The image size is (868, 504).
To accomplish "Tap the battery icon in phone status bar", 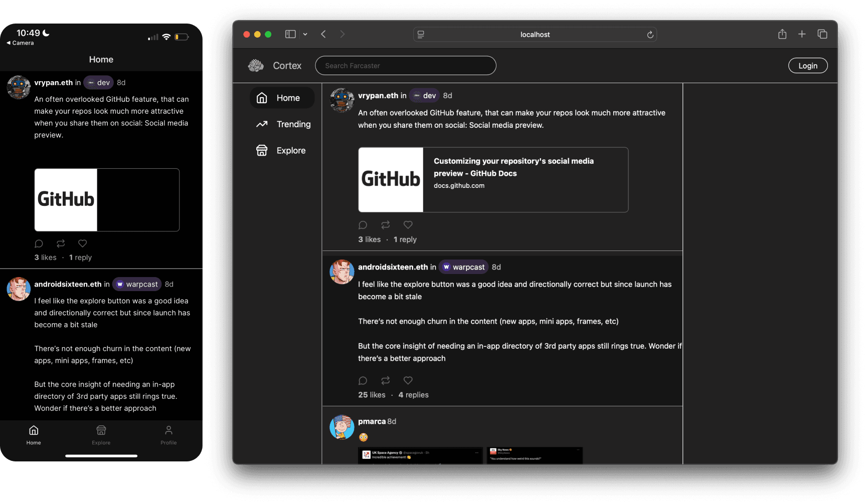I will coord(182,37).
